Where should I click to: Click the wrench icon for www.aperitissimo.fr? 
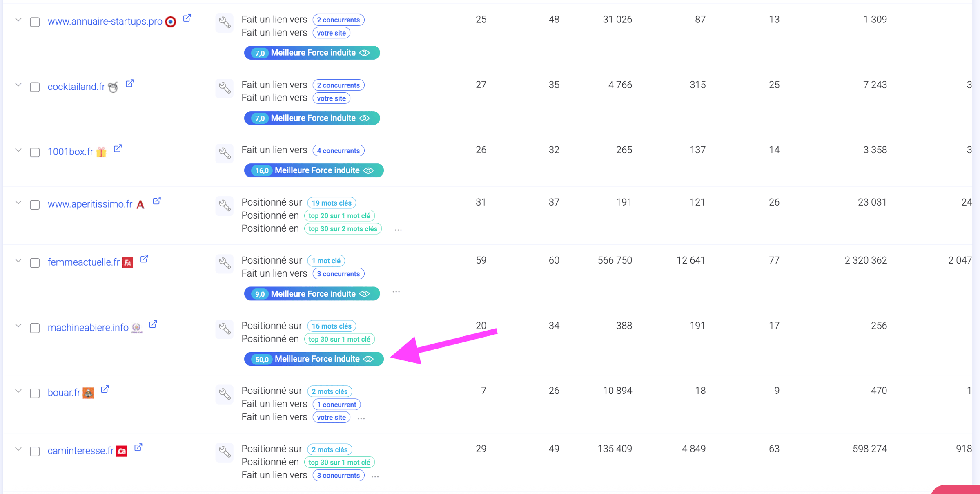[225, 205]
